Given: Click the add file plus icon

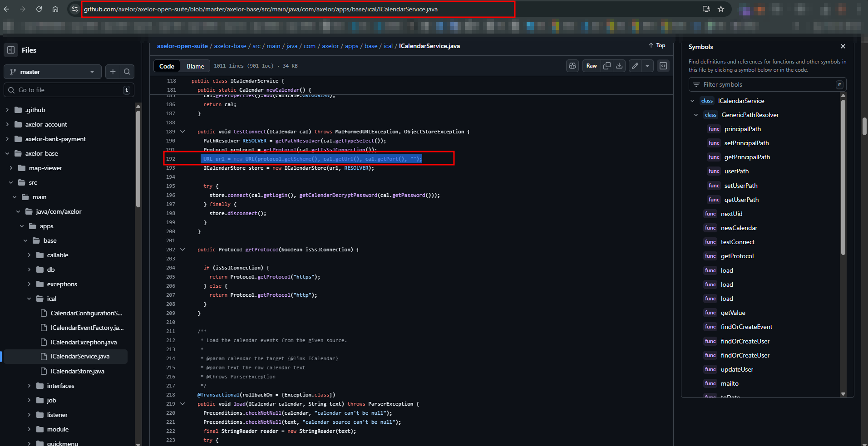Looking at the screenshot, I should pos(113,72).
